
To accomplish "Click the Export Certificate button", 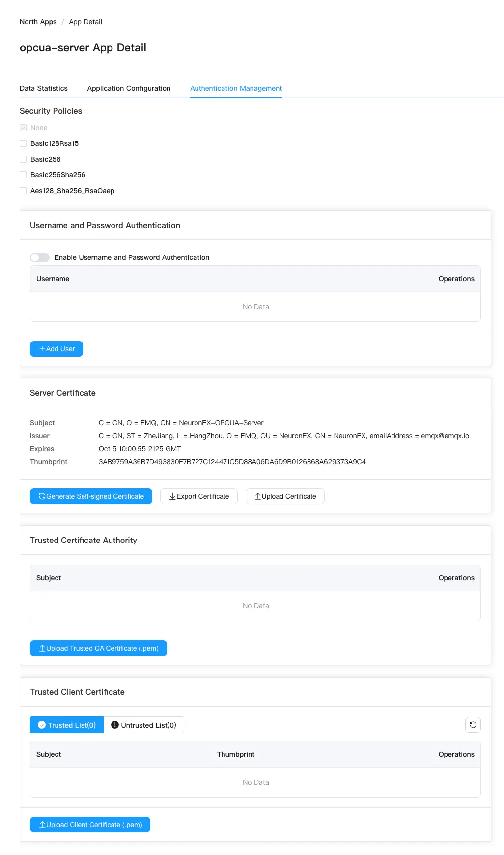I will point(199,496).
